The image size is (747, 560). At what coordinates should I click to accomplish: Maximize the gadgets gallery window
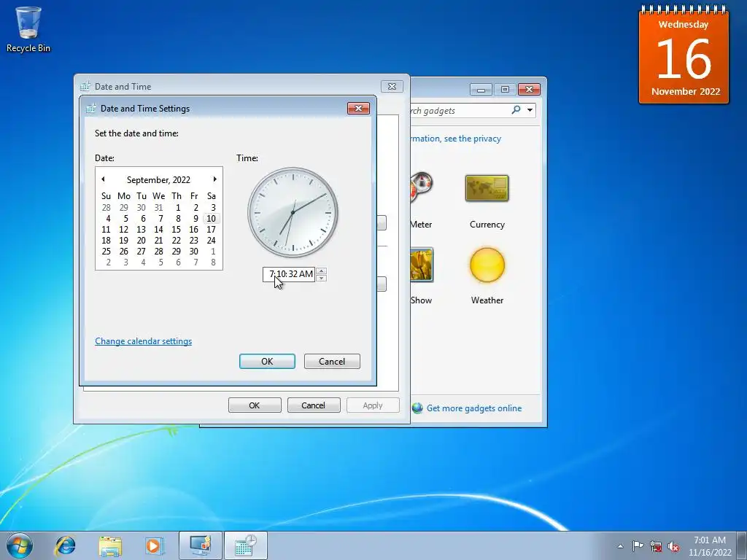tap(505, 89)
